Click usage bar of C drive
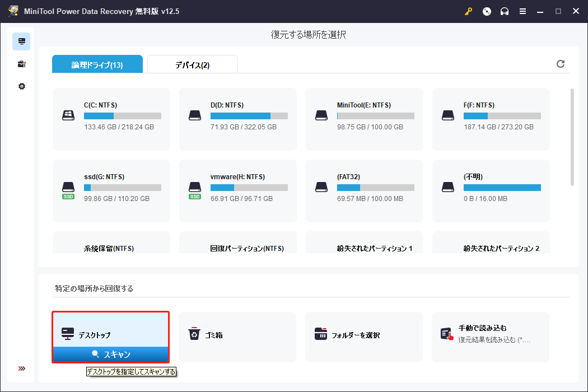Image resolution: width=588 pixels, height=392 pixels. click(123, 116)
